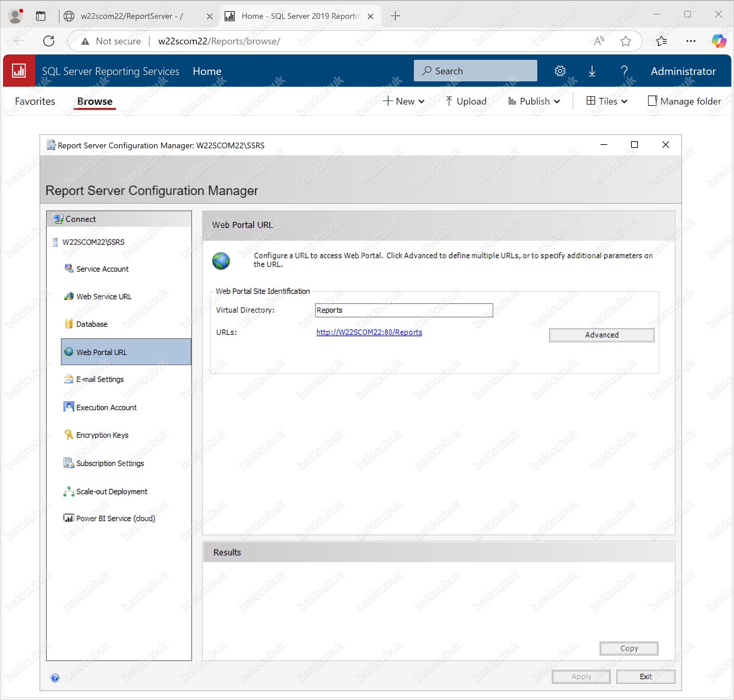Viewport: 734px width, 700px height.
Task: Click the Apply button
Action: point(581,676)
